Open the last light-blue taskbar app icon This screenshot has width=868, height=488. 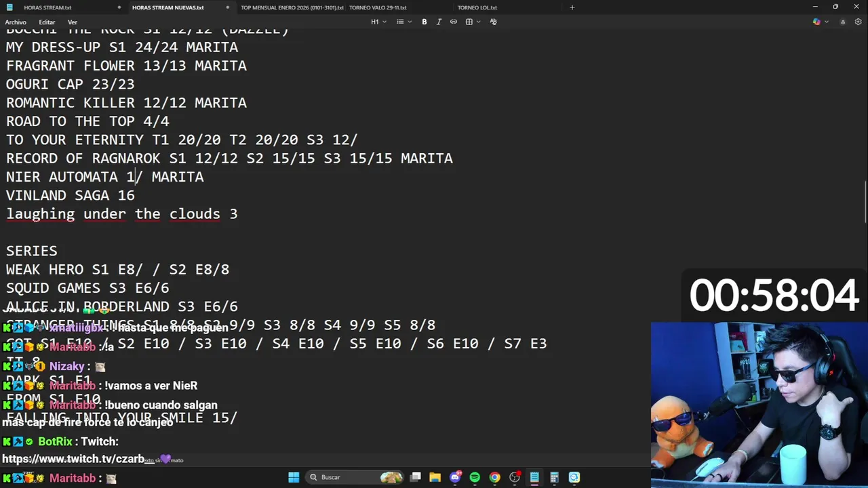[574, 477]
